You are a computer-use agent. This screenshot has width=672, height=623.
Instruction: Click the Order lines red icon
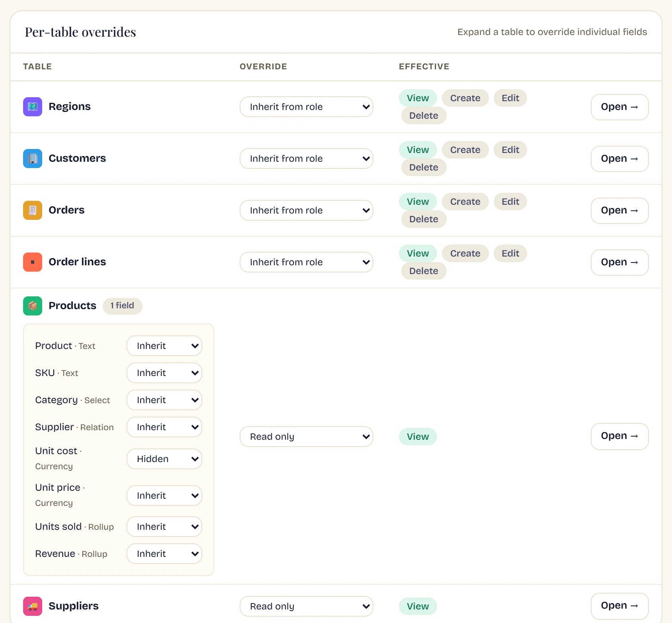click(x=33, y=262)
